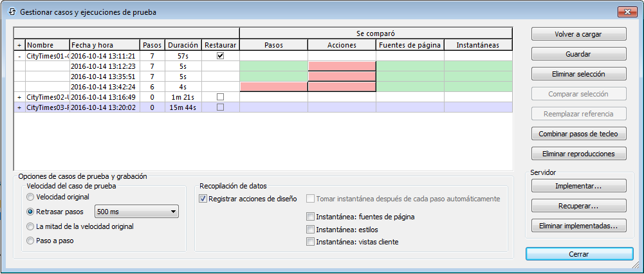Click red Acciones cell for 13:12:23 run
Viewport: 644px width, 274px height.
pos(342,66)
